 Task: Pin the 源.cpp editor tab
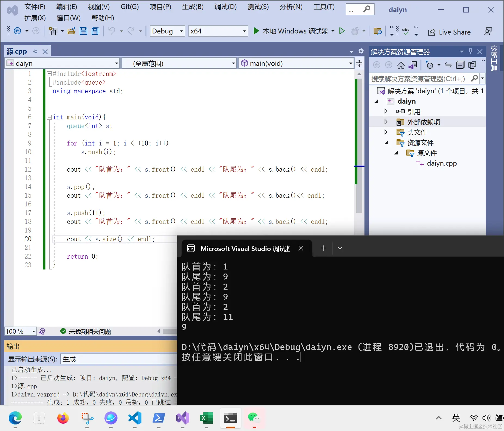[35, 51]
